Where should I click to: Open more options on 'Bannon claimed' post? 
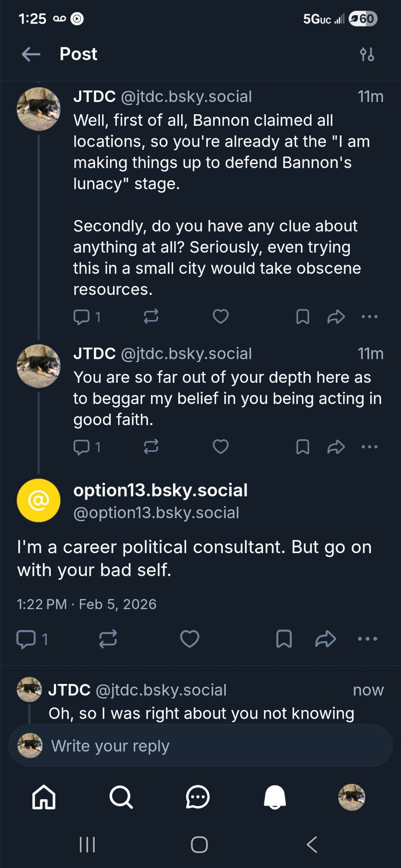pos(369,317)
